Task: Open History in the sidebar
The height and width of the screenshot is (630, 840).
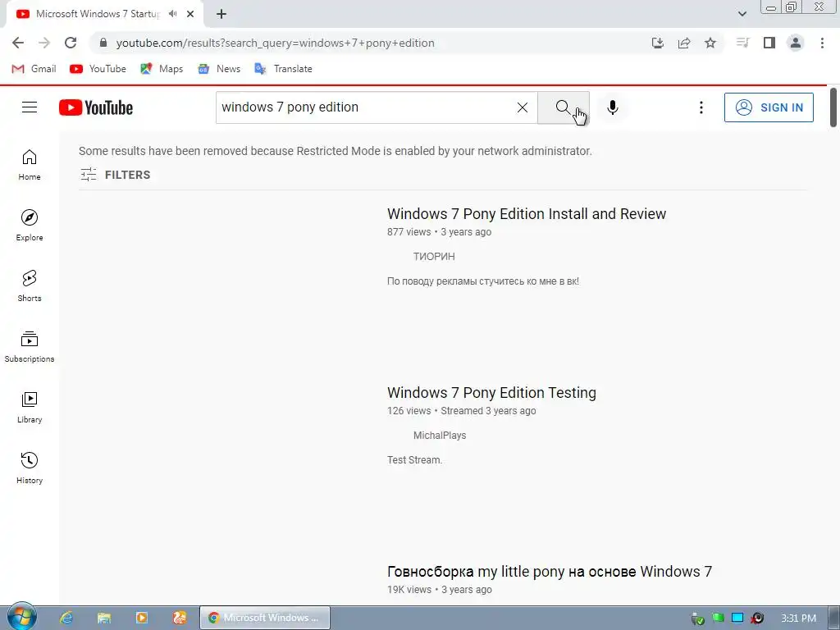Action: click(30, 468)
